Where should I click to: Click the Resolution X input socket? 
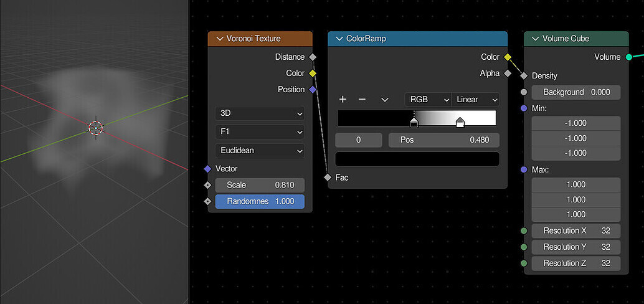point(524,231)
